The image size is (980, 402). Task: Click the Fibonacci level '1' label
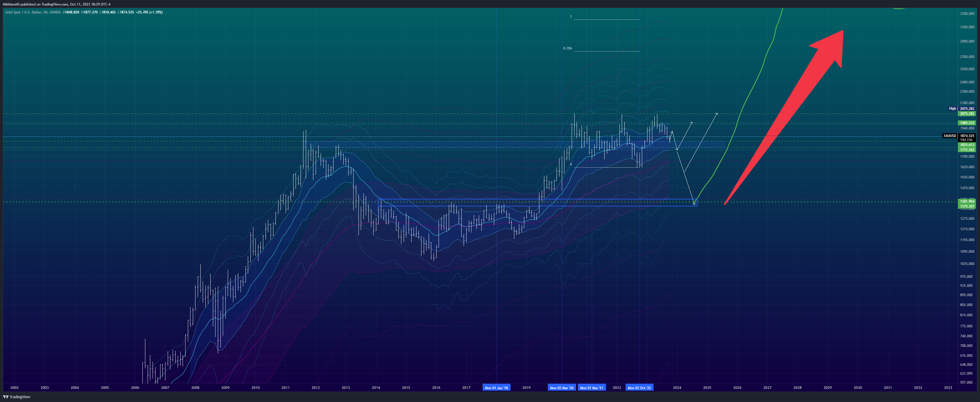571,17
